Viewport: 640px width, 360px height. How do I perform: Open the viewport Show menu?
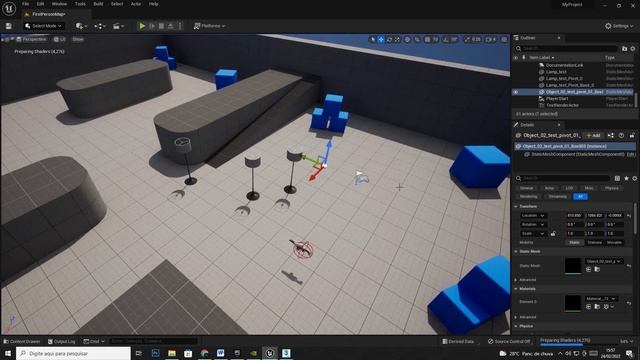[x=78, y=39]
